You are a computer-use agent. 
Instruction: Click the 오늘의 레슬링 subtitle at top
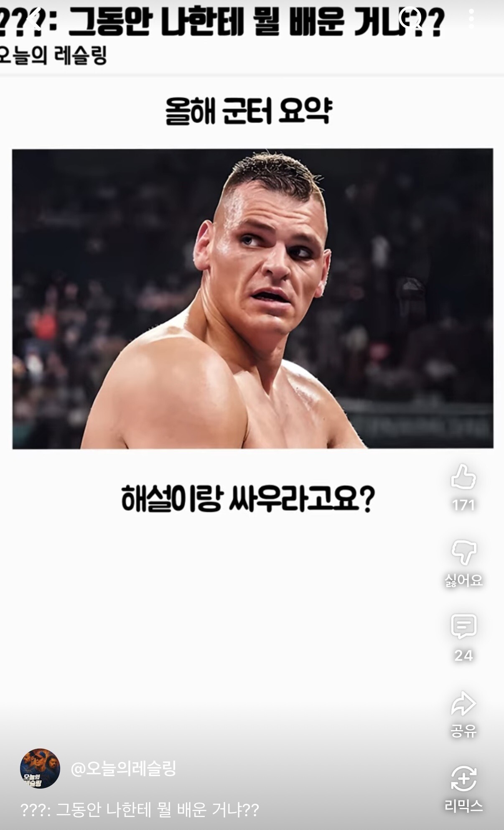click(x=53, y=55)
